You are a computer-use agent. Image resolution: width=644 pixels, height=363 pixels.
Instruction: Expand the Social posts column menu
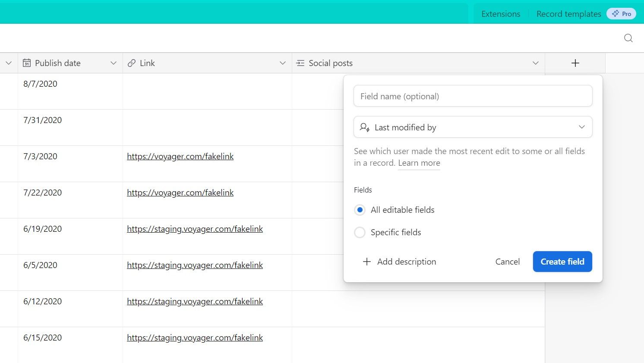click(536, 63)
